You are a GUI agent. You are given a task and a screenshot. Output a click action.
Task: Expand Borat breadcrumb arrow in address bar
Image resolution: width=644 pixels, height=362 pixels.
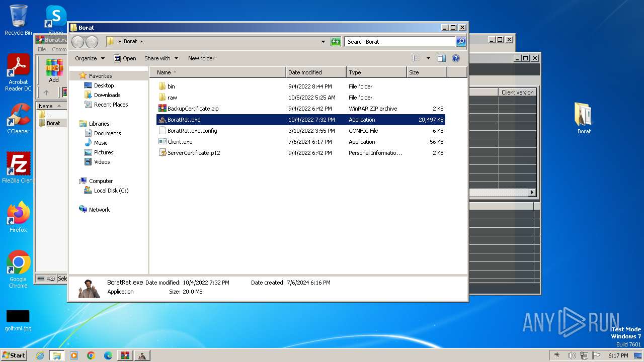point(141,42)
